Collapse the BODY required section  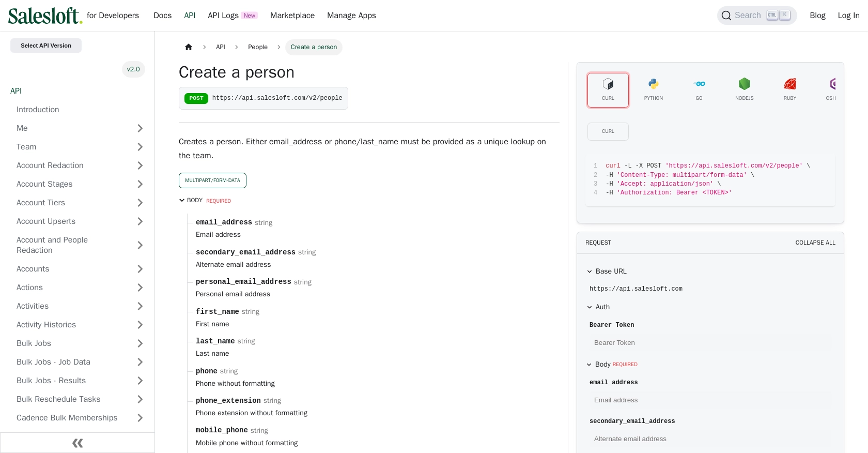182,200
